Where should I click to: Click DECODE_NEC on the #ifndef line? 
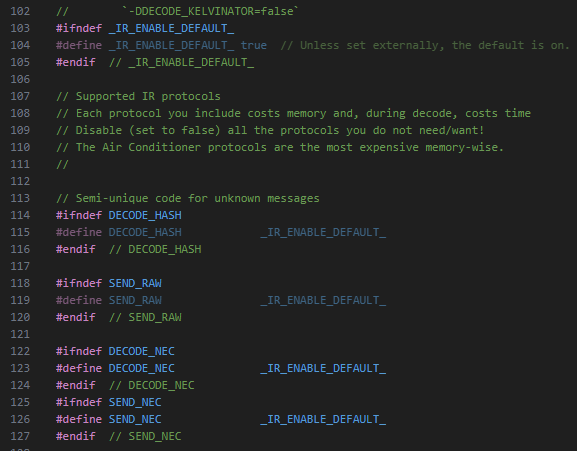pyautogui.click(x=142, y=351)
